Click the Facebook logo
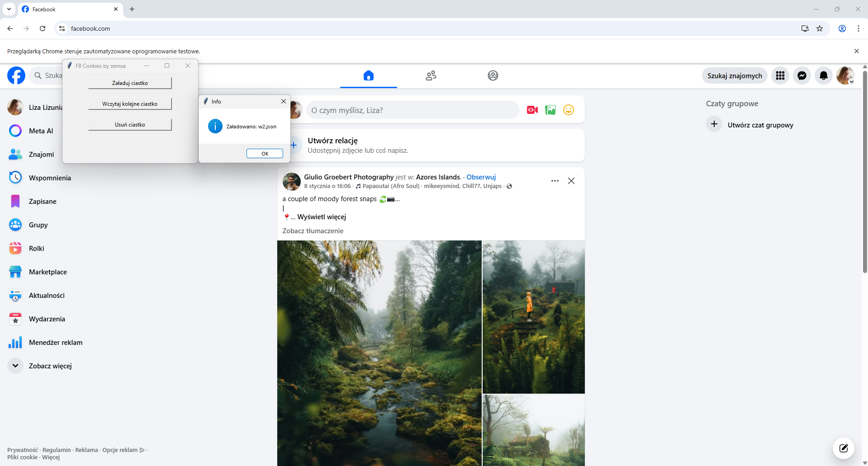 16,75
